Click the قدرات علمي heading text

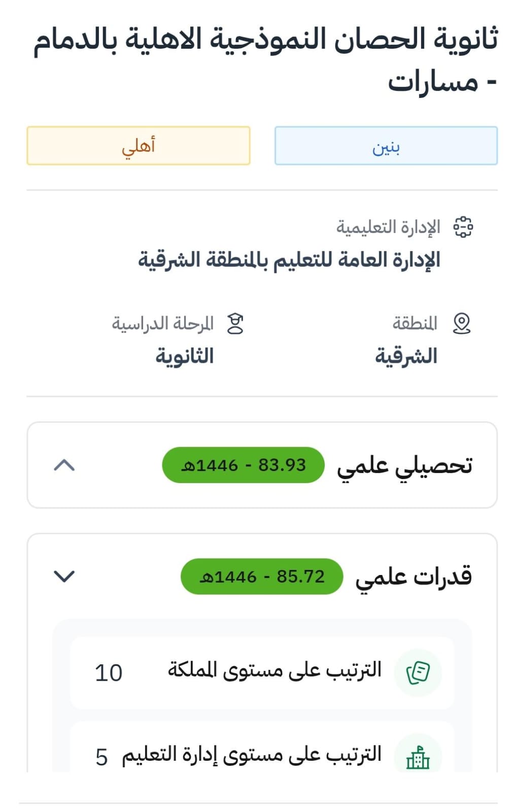click(x=413, y=577)
